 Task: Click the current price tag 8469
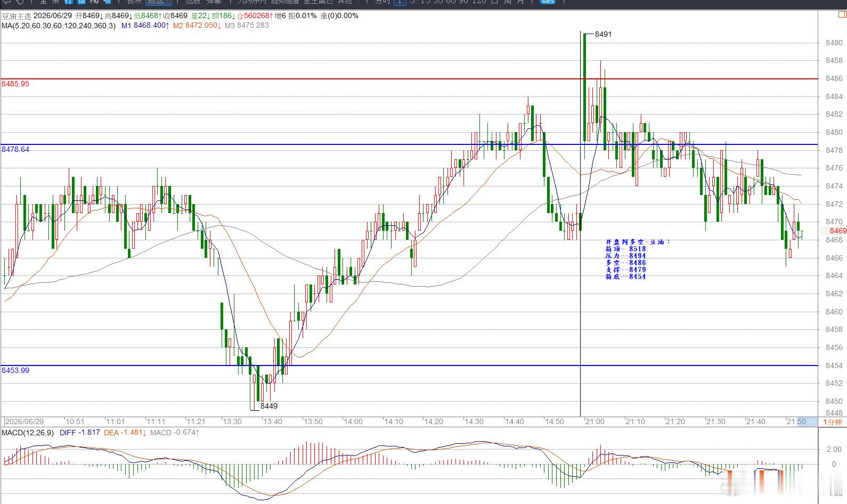click(837, 231)
